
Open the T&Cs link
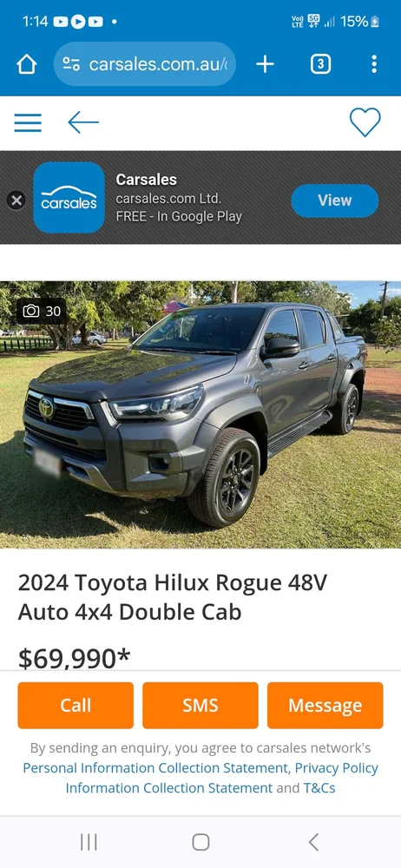(x=319, y=788)
